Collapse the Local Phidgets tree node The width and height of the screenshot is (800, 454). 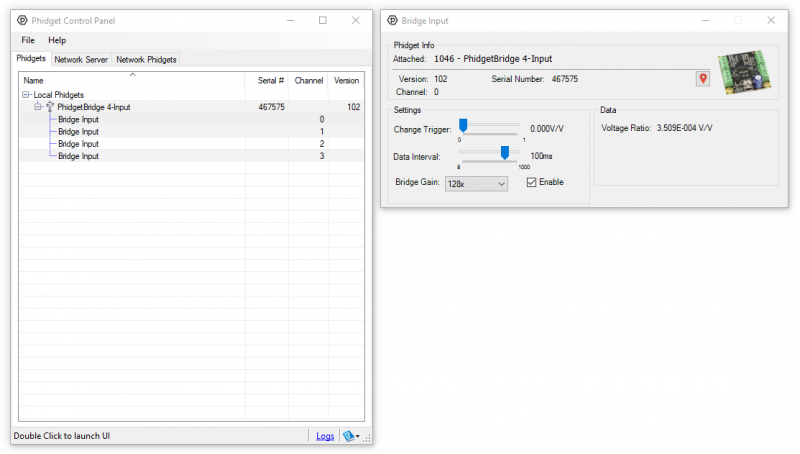pyautogui.click(x=26, y=95)
